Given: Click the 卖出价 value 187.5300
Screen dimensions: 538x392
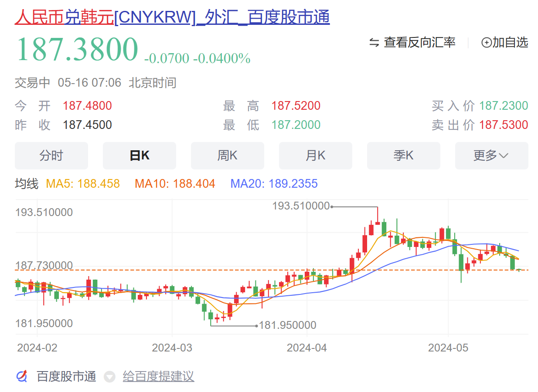Looking at the screenshot, I should point(504,125).
